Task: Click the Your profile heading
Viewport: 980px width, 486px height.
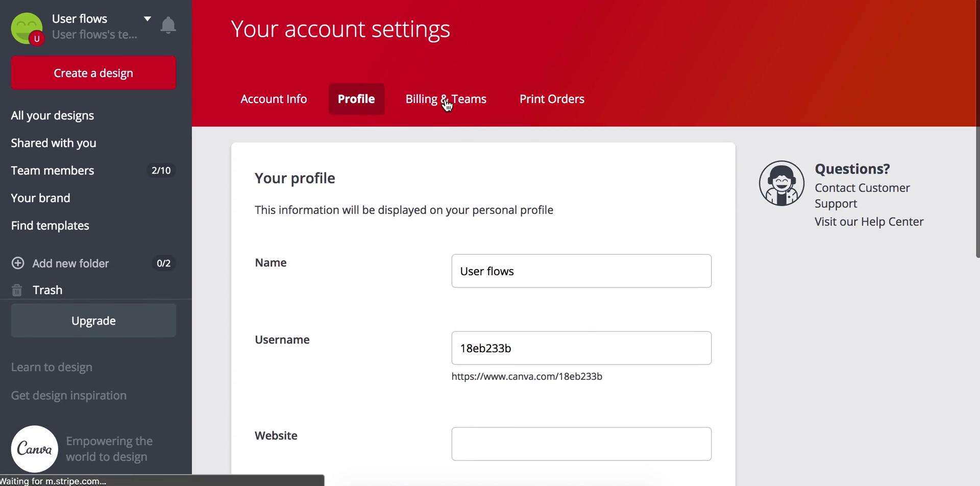Action: (x=295, y=178)
